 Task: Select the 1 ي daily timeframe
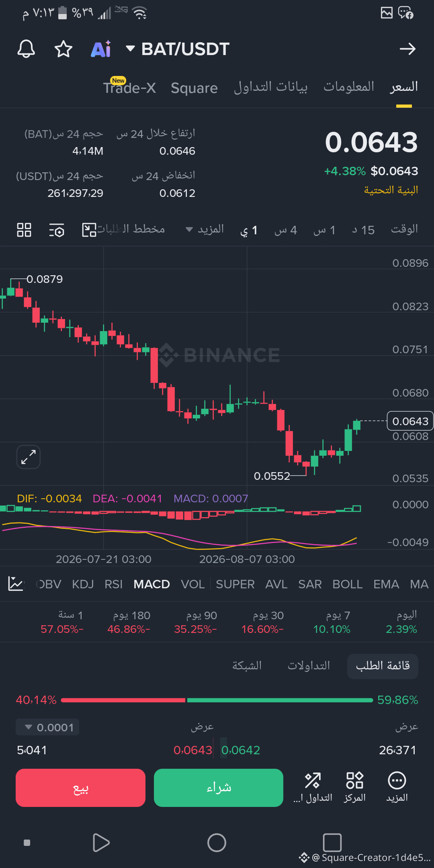[x=249, y=230]
